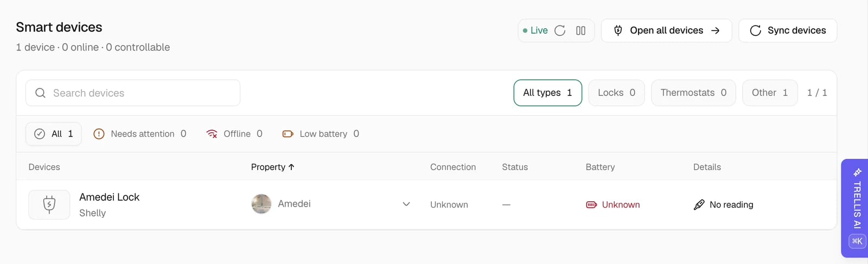
Task: Click the refresh icon beside Live
Action: (x=560, y=30)
